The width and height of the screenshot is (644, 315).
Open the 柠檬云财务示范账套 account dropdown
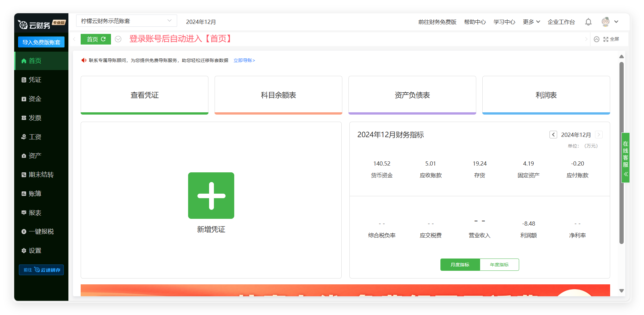pyautogui.click(x=126, y=21)
